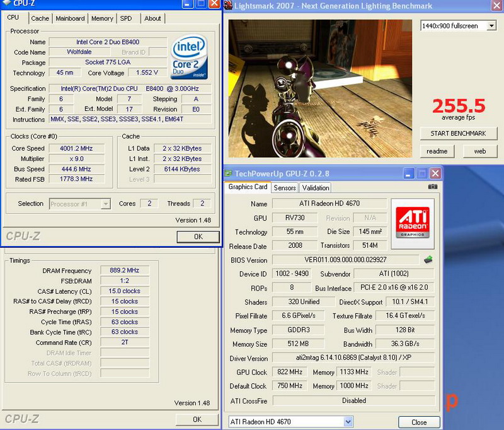Select the CPU tab in CPU-Z
This screenshot has height=430, width=504.
[13, 18]
